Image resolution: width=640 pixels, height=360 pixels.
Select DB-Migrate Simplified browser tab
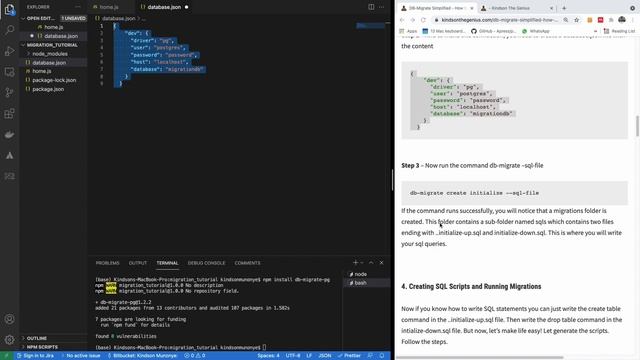tap(437, 8)
